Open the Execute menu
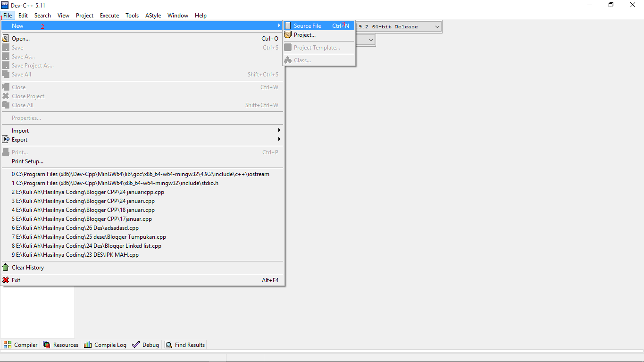This screenshot has height=362, width=644. [109, 15]
